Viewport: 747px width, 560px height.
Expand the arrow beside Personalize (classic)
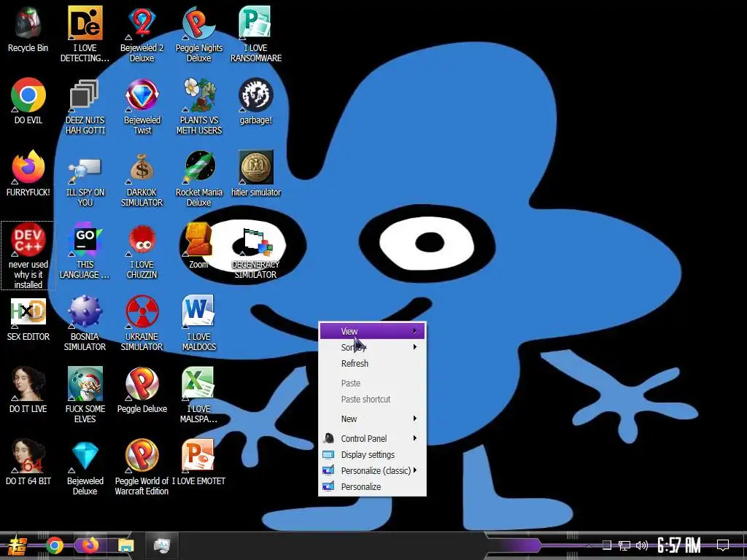(x=415, y=470)
